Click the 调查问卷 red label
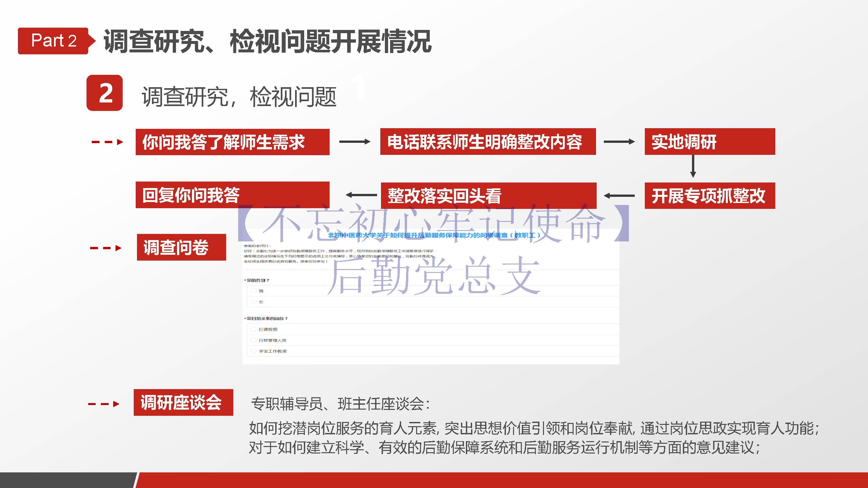 (x=181, y=247)
